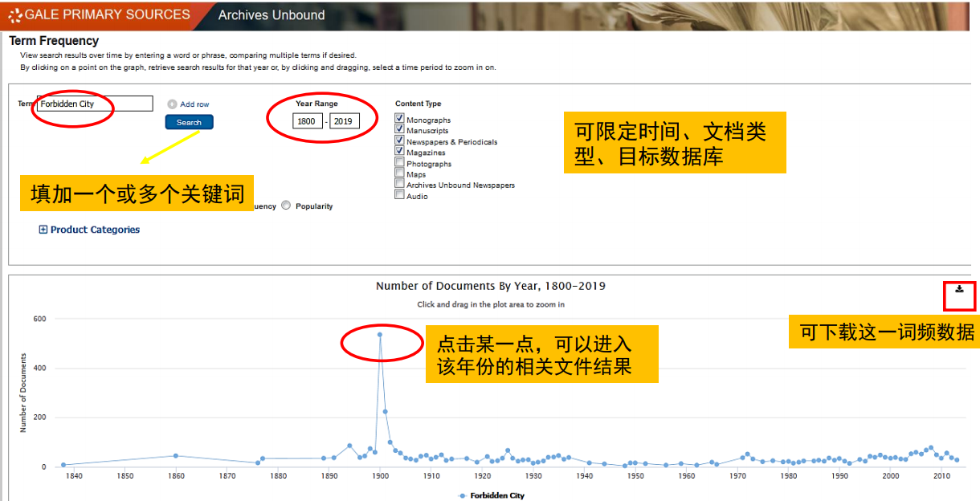Toggle the Monographs checkbox
The height and width of the screenshot is (501, 980).
399,119
